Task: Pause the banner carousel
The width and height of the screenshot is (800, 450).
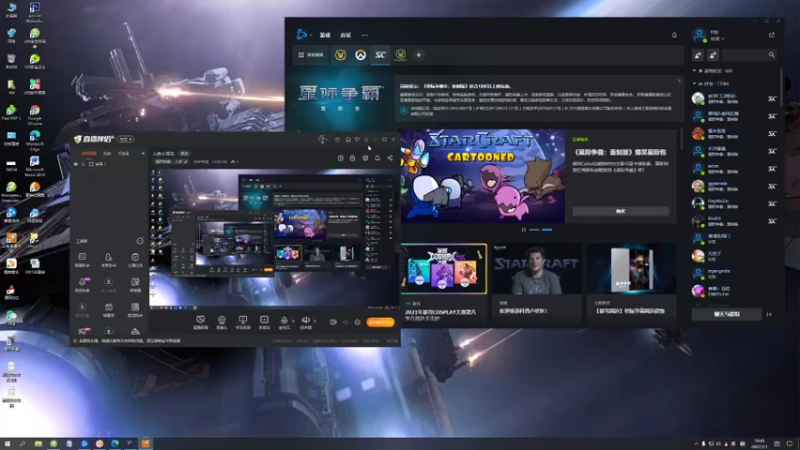Action: [x=523, y=230]
